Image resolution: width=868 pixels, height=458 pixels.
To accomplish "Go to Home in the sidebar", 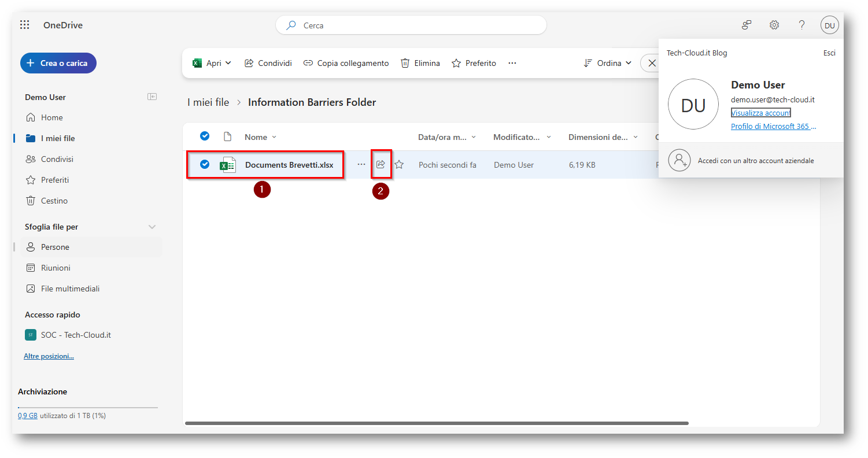I will [52, 117].
